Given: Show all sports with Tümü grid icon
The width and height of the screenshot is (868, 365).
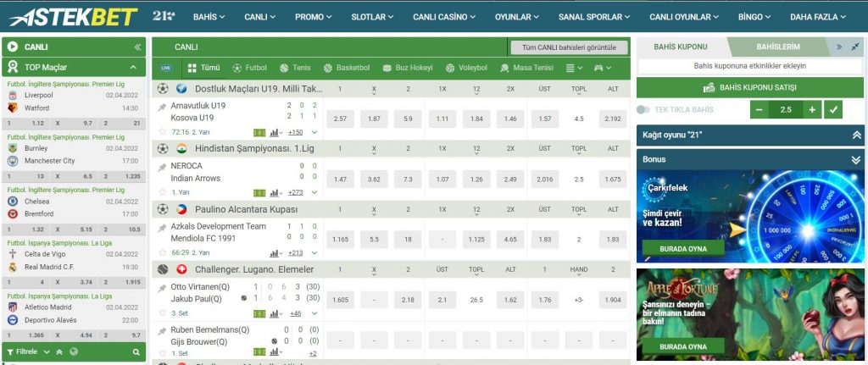Looking at the screenshot, I should click(x=203, y=68).
